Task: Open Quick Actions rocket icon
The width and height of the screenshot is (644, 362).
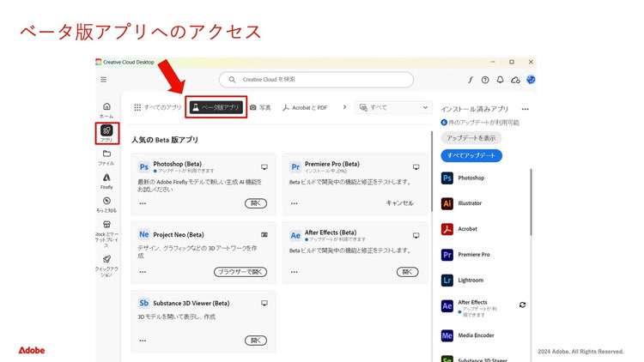Action: (106, 266)
